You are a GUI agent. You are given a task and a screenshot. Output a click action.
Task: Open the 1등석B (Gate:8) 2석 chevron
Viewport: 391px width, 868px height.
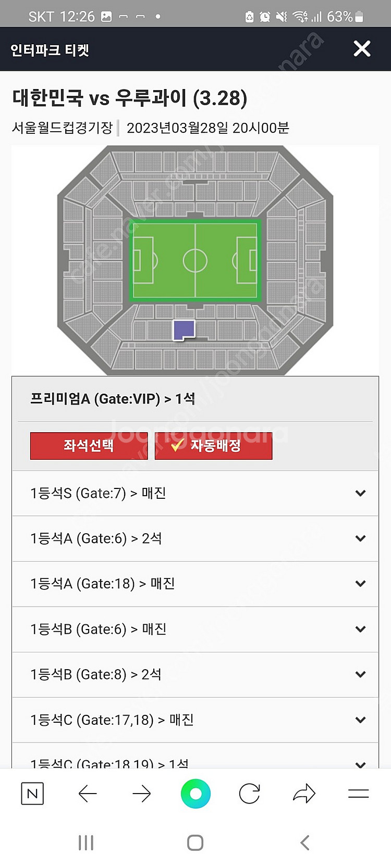pyautogui.click(x=360, y=674)
